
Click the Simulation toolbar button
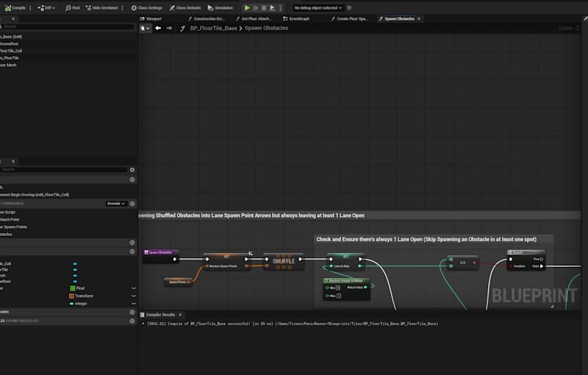pyautogui.click(x=220, y=7)
